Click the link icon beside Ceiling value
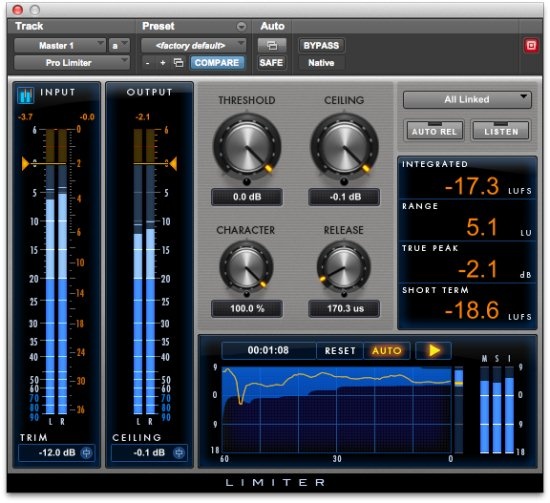The width and height of the screenshot is (550, 503). (179, 453)
